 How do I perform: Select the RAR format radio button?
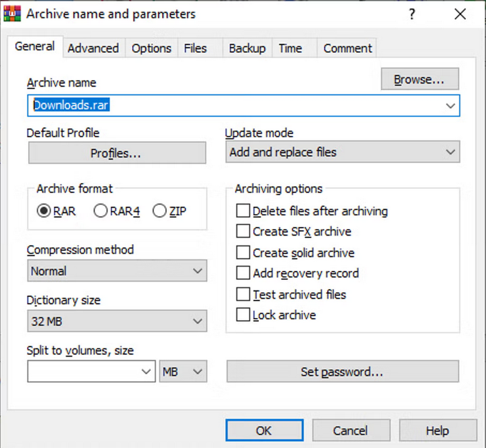[56, 211]
